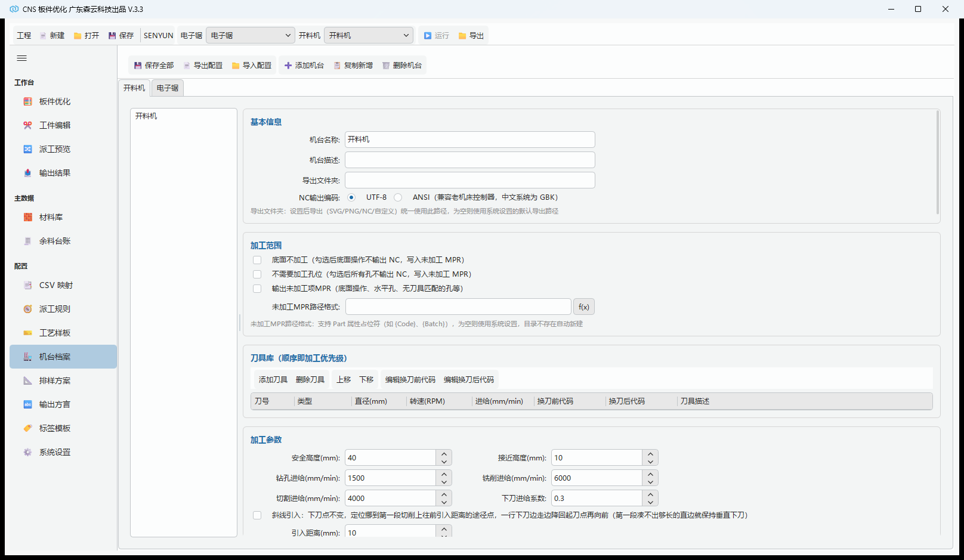This screenshot has height=560, width=964.
Task: Select the ANSI encoding radio button
Action: 398,197
